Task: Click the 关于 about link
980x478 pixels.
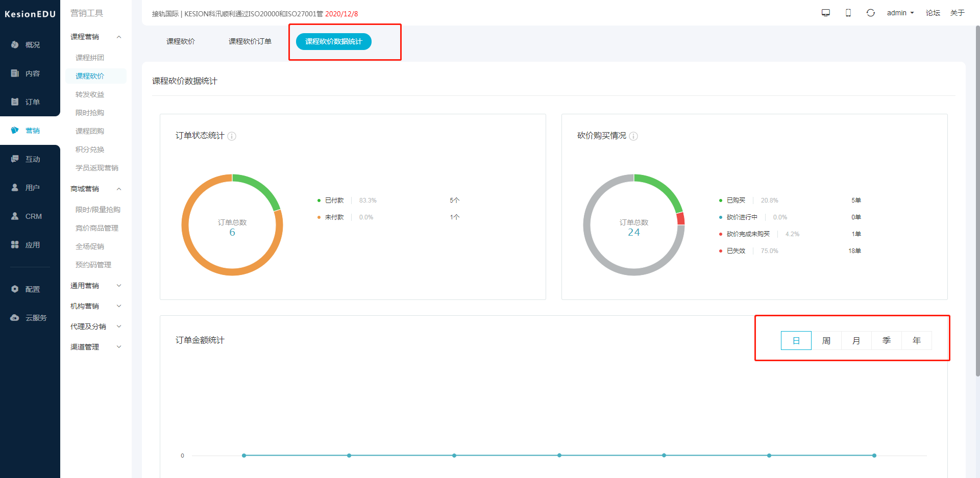Action: [958, 13]
